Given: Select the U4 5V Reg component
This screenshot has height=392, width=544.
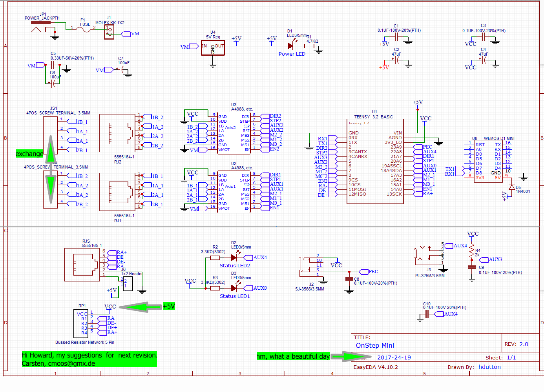Looking at the screenshot, I should [213, 47].
